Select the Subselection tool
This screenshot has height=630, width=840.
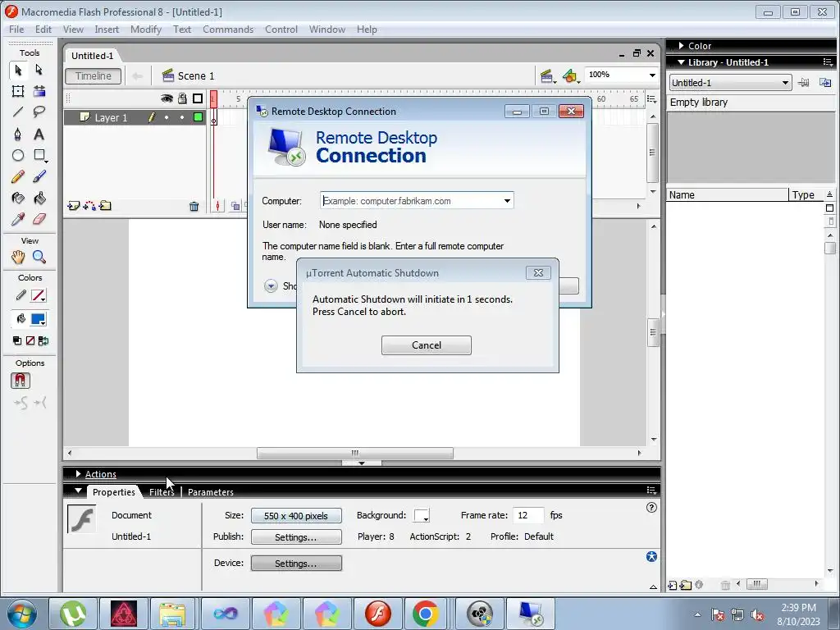39,71
